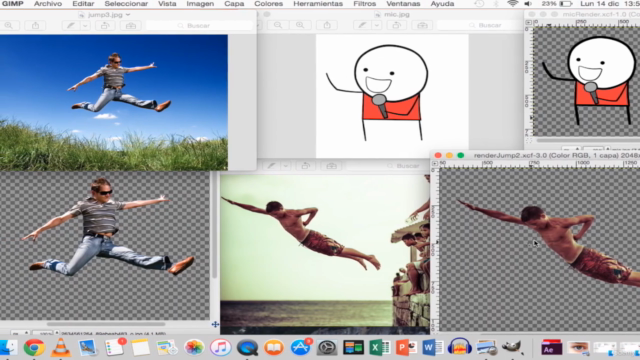Open Google Chrome from the Dock
The width and height of the screenshot is (640, 360).
34,348
